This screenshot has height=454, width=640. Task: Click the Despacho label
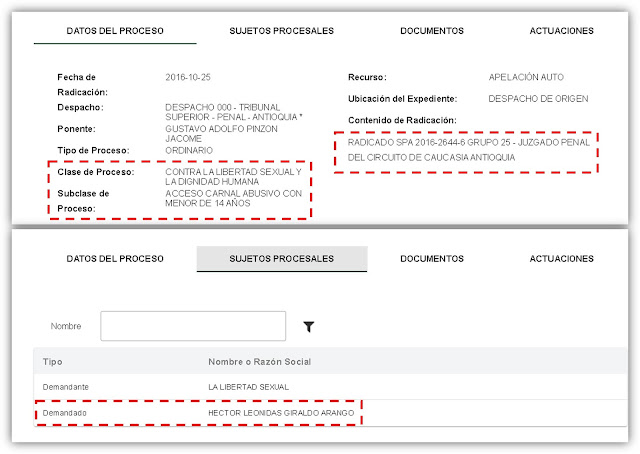coord(80,107)
